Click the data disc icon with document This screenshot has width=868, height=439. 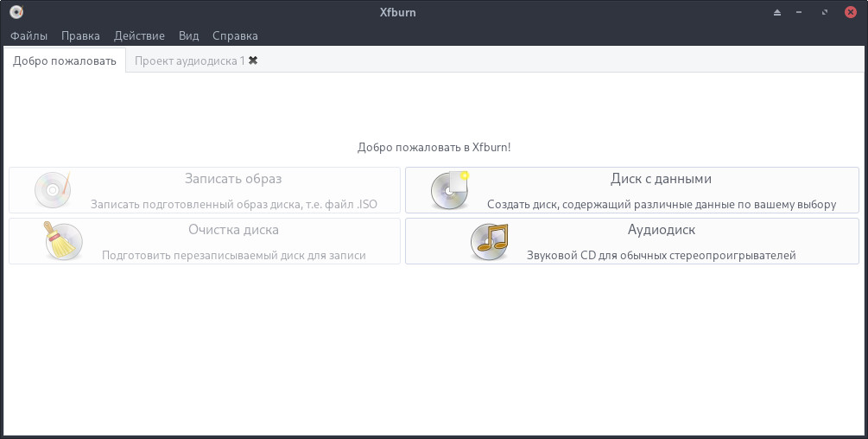(x=449, y=190)
